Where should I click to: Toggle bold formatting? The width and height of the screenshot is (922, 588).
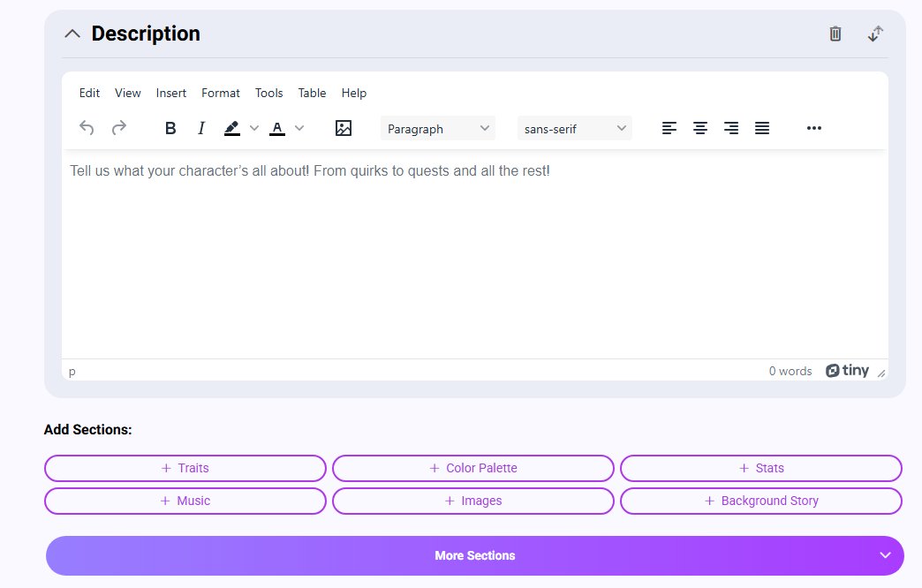tap(170, 128)
